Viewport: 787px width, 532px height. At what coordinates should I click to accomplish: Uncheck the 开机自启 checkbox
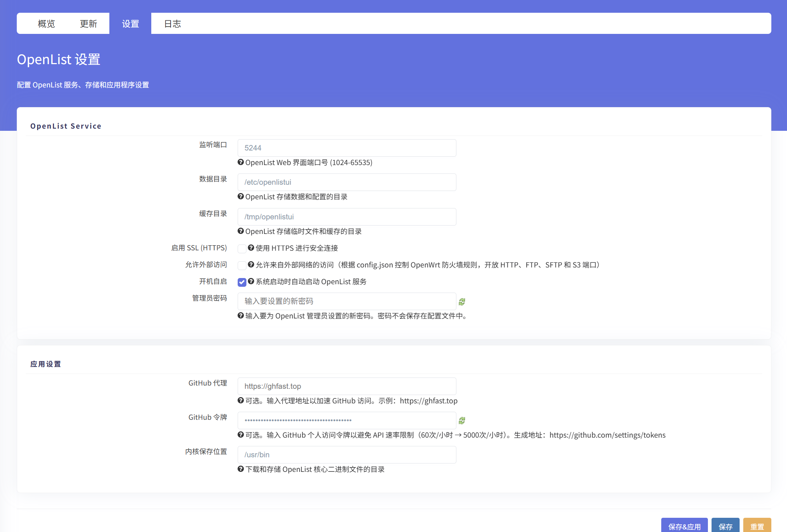242,282
